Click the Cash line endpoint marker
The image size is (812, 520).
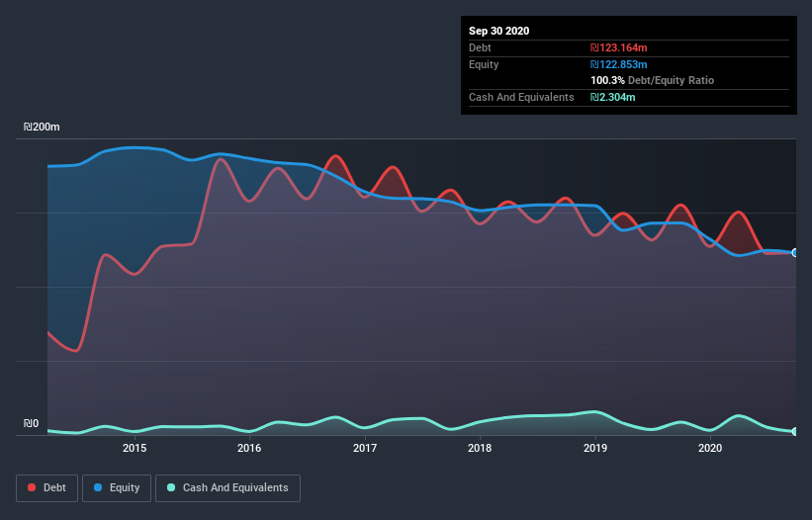click(795, 431)
